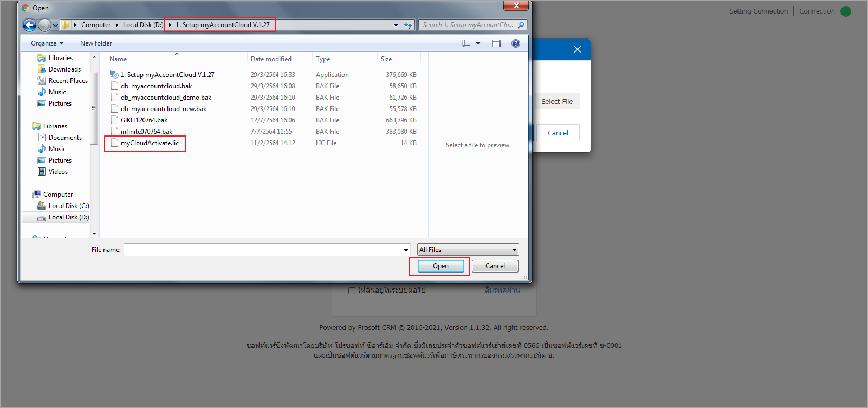Viewport: 868px width, 408px height.
Task: Open the More options view dropdown arrow
Action: 478,43
